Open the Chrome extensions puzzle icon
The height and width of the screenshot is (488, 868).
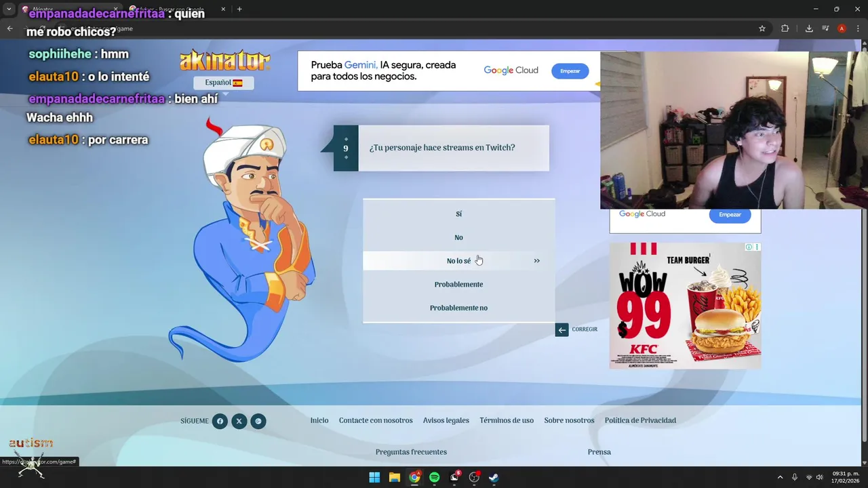pyautogui.click(x=785, y=28)
